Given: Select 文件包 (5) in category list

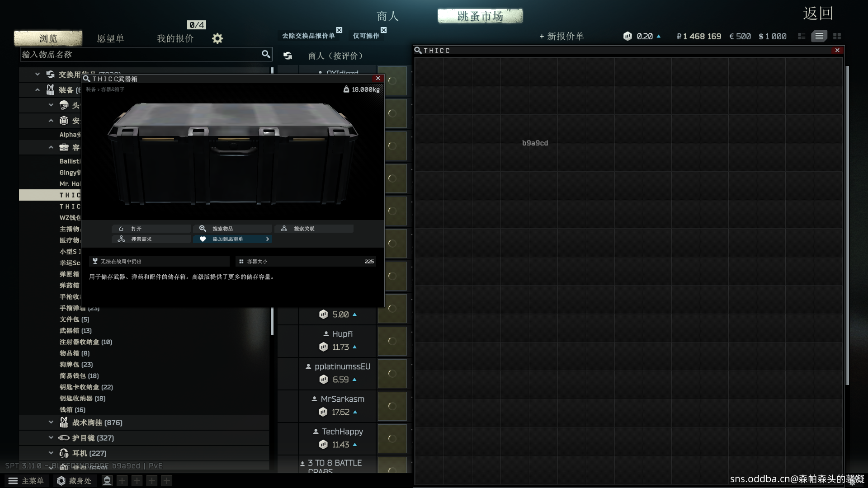Looking at the screenshot, I should (x=75, y=319).
